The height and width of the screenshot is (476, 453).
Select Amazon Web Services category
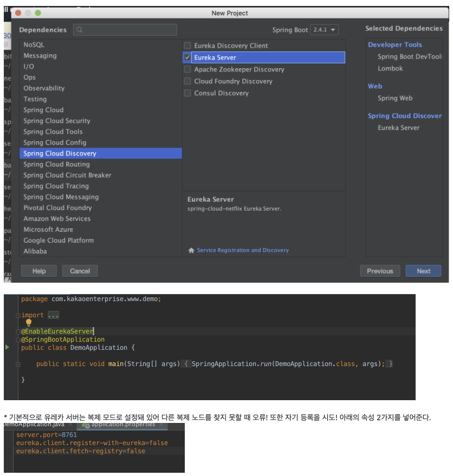point(101,219)
